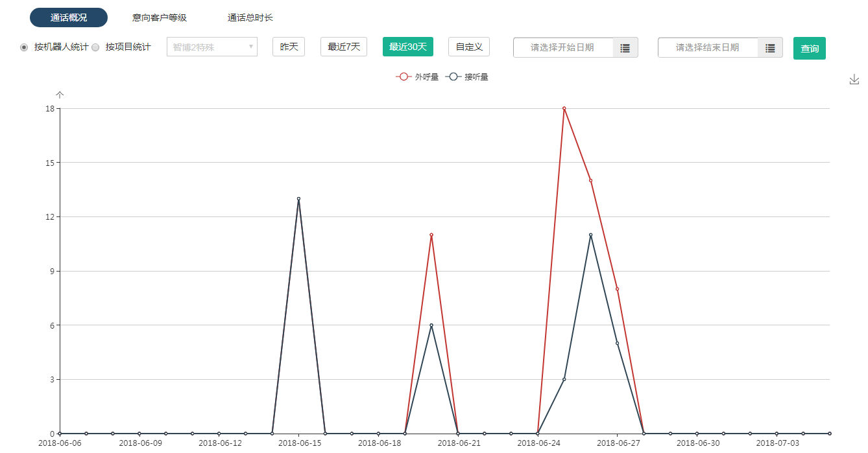Image resolution: width=868 pixels, height=453 pixels.
Task: Click the 接听量 point at 5 on 2018-06-27
Action: point(617,343)
